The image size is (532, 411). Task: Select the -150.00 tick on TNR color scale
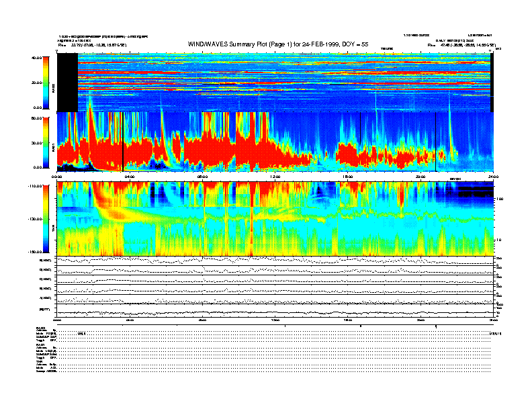click(35, 252)
